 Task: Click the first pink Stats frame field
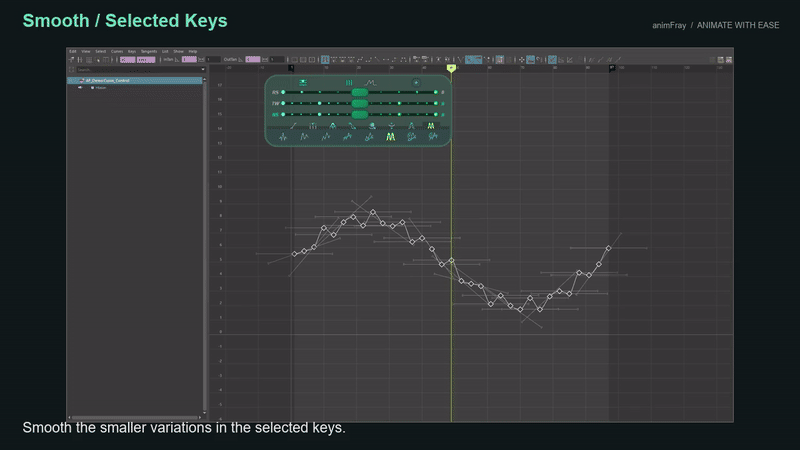tap(128, 60)
